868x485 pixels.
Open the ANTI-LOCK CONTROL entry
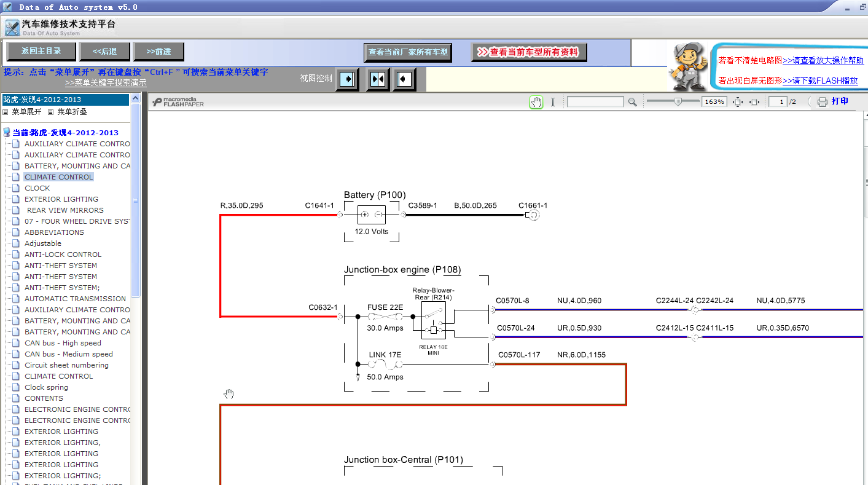pyautogui.click(x=63, y=254)
